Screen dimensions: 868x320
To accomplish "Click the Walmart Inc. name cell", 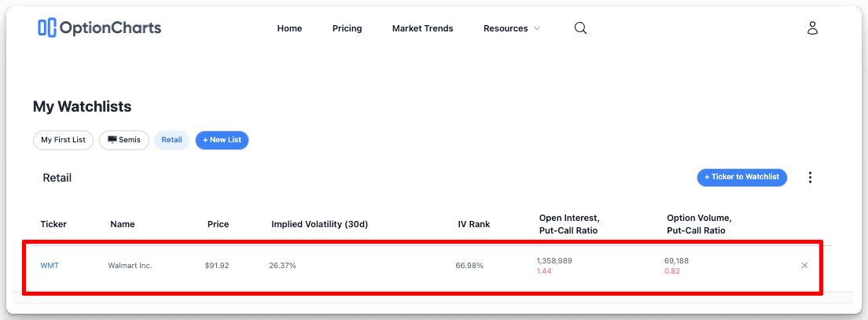I will [x=130, y=266].
